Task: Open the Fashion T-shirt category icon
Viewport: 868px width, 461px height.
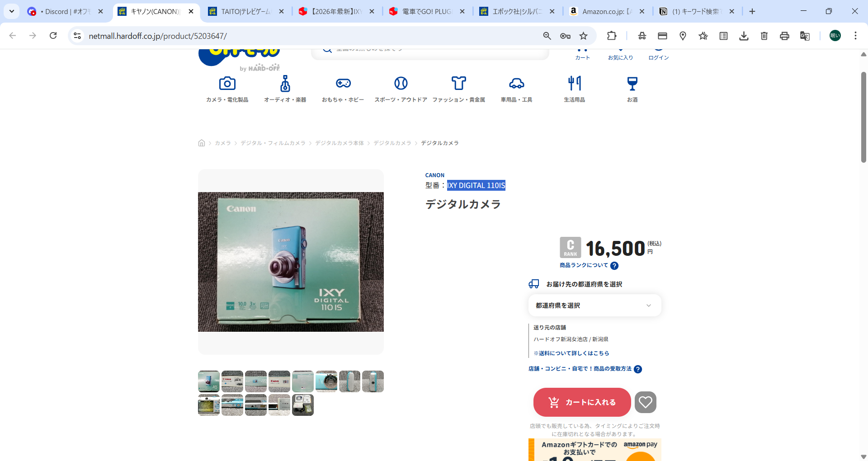Action: tap(459, 83)
